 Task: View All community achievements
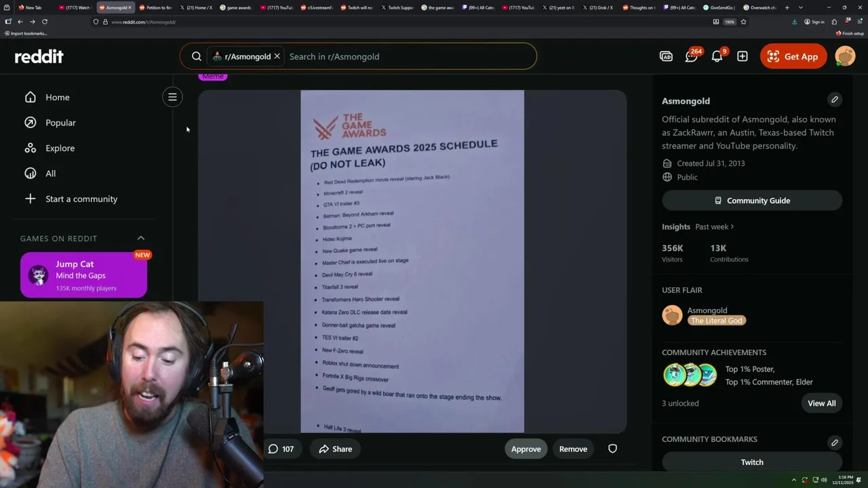(x=821, y=403)
